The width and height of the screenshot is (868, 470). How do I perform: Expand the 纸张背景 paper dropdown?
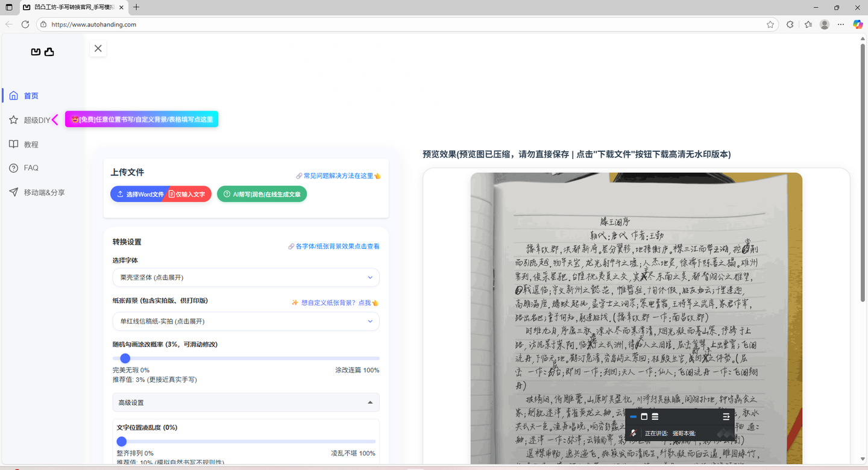[x=246, y=321]
